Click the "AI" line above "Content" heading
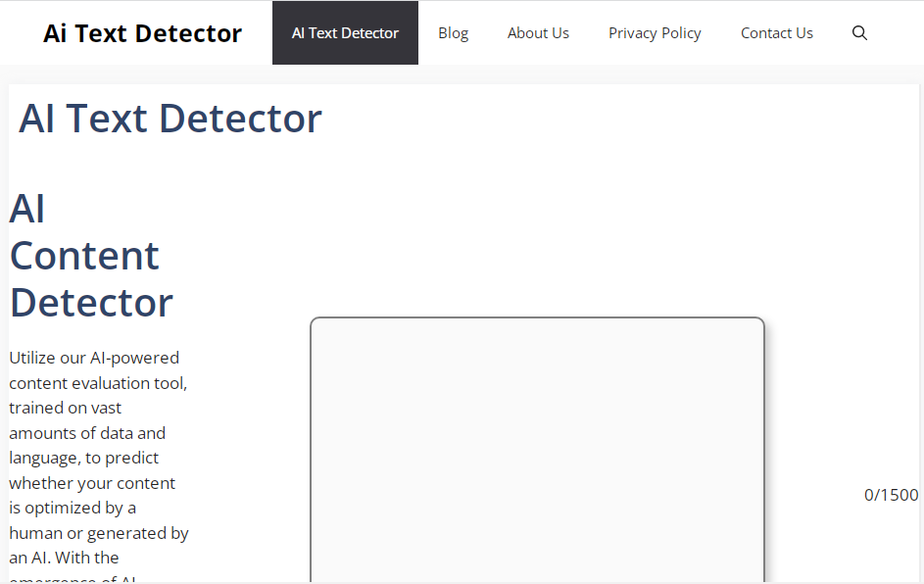 (x=27, y=209)
